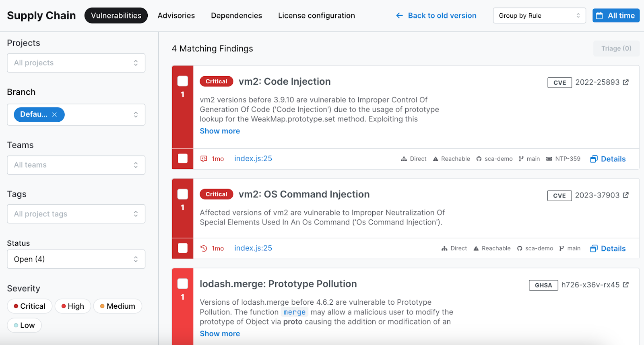Switch to the Vulnerabilities tab
Screen dimensions: 644x345
(x=116, y=15)
